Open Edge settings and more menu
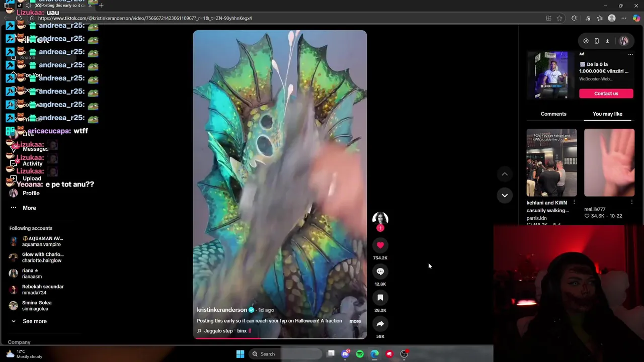 tap(624, 18)
